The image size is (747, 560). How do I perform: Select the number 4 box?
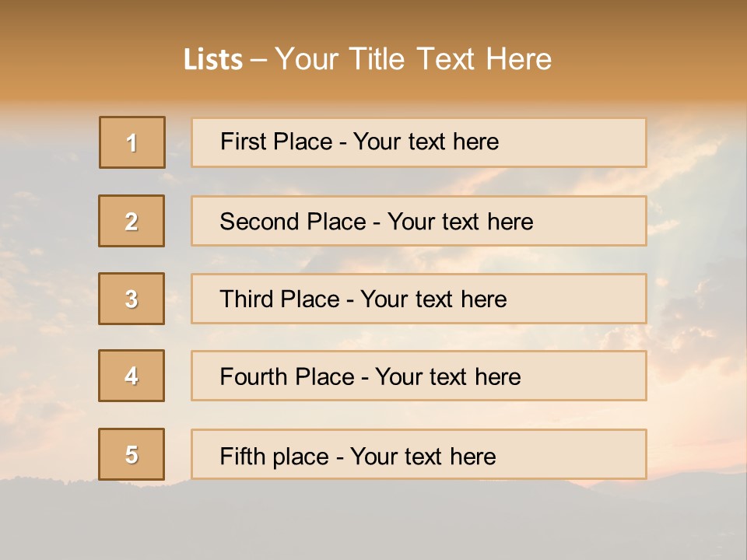pyautogui.click(x=132, y=376)
